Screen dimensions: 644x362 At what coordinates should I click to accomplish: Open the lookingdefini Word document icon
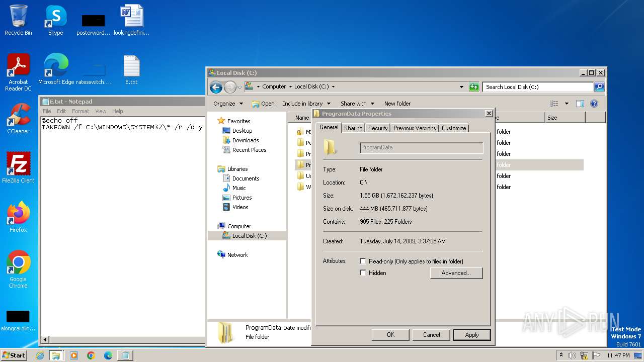pos(132,20)
